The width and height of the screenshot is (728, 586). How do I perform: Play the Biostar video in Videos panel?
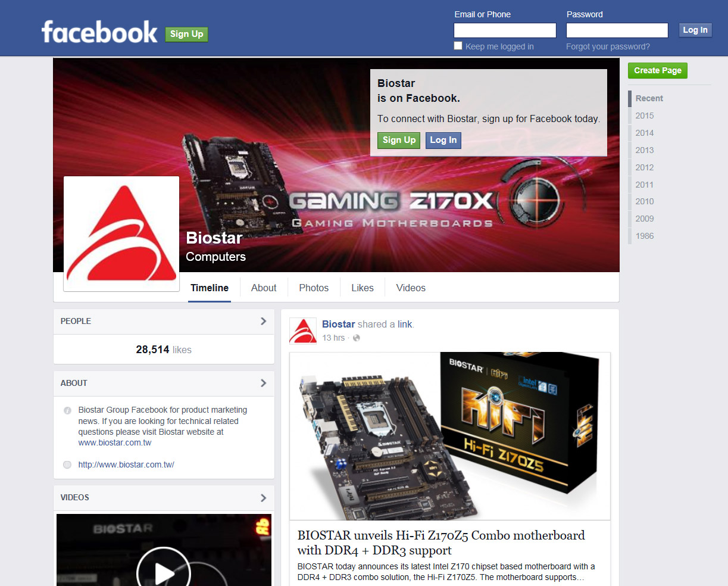[x=163, y=573]
